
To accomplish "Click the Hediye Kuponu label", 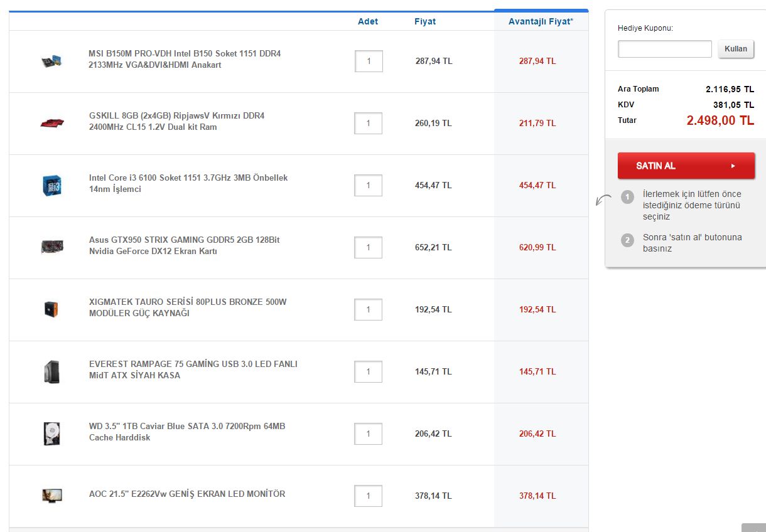I will 645,28.
